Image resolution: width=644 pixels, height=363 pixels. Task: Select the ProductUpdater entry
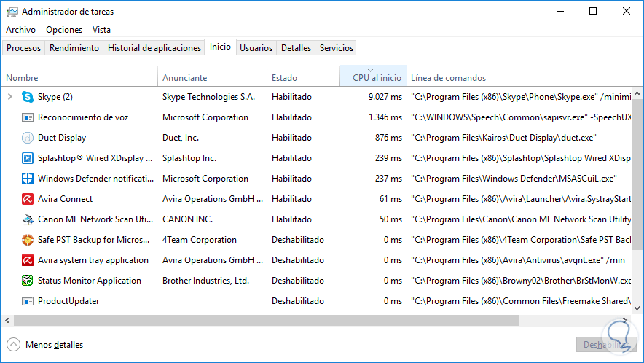click(x=68, y=301)
